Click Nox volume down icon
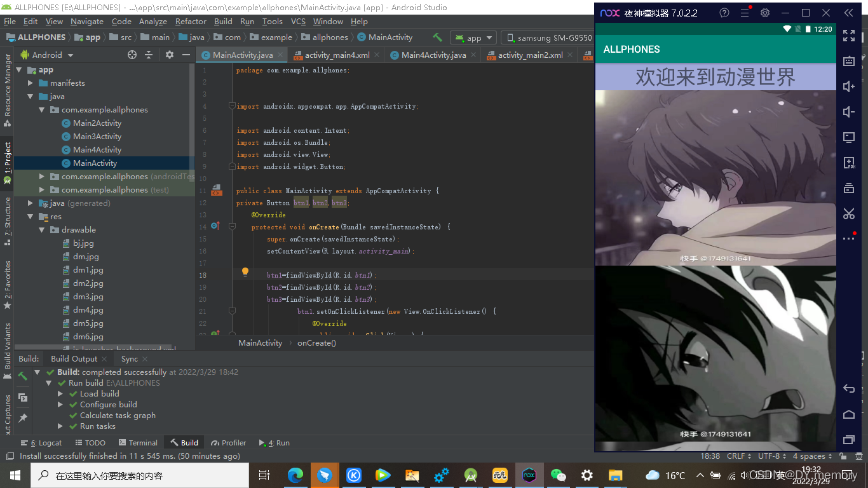This screenshot has height=488, width=868. coord(849,112)
